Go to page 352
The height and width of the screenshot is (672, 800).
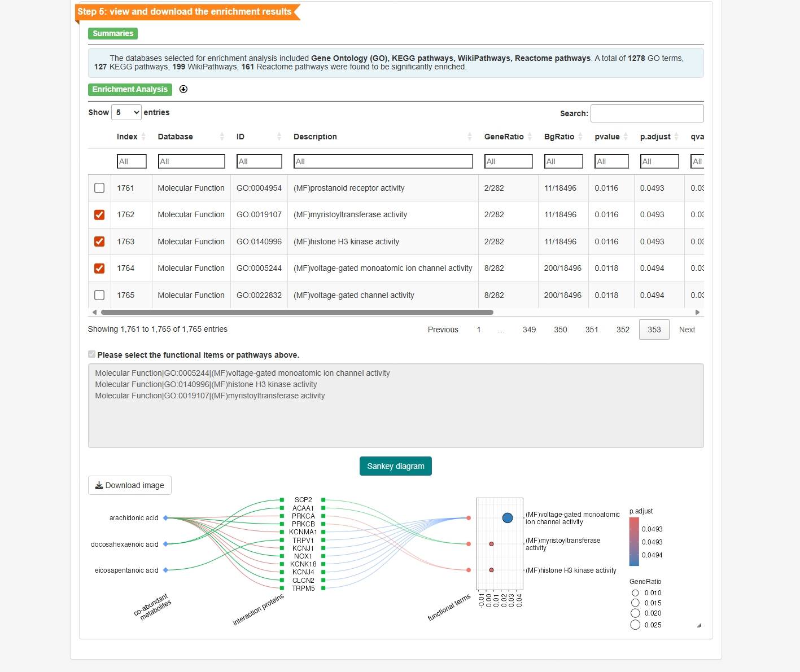tap(623, 330)
